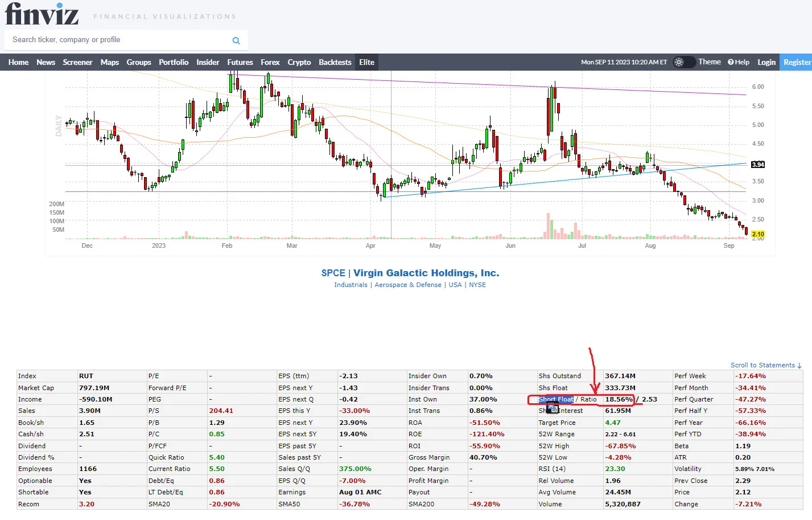Click the Change value -7.21%
Screen dimensions: 812x520
748,504
